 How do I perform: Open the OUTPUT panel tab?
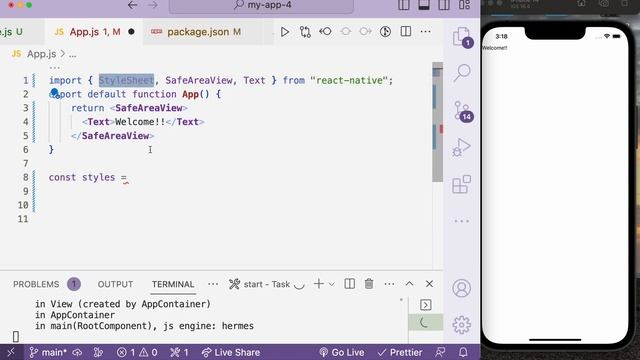[115, 284]
